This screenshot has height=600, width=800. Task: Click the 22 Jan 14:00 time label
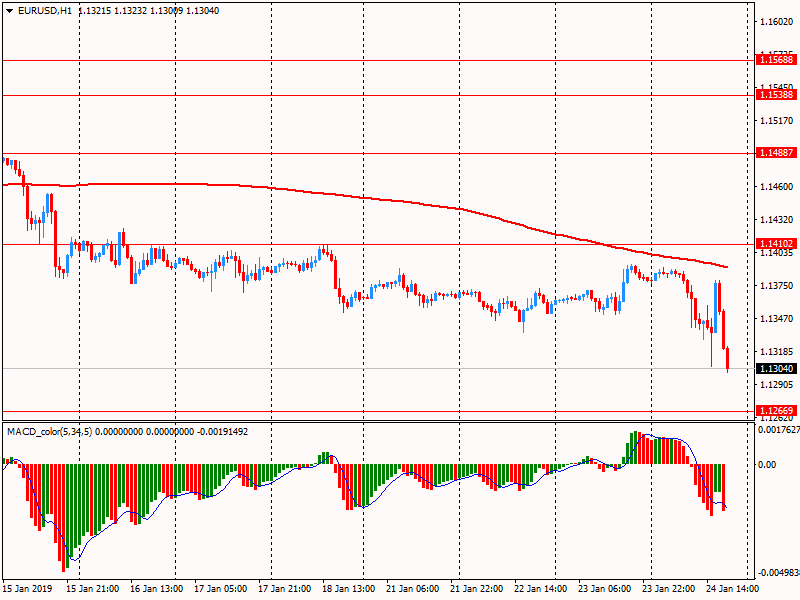[540, 588]
